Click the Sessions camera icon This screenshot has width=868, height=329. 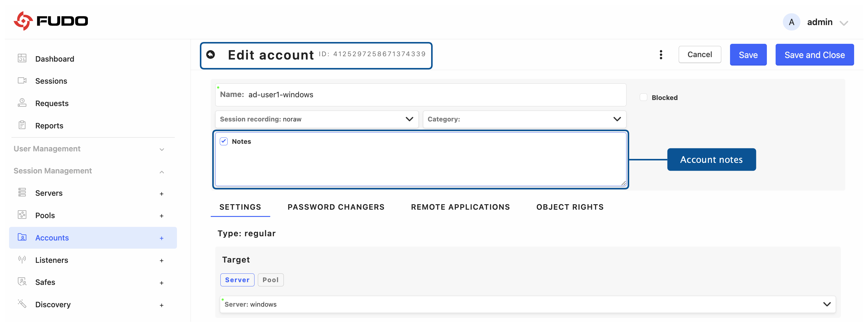point(22,81)
